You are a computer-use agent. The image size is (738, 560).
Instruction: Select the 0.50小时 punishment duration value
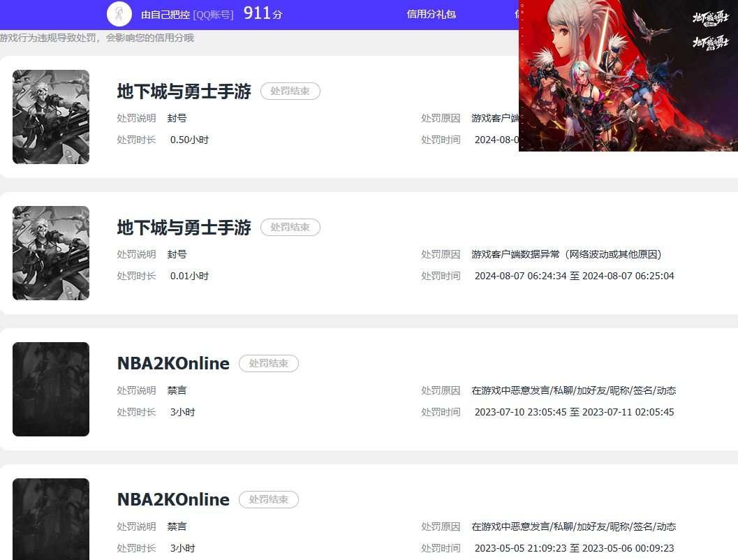point(189,140)
